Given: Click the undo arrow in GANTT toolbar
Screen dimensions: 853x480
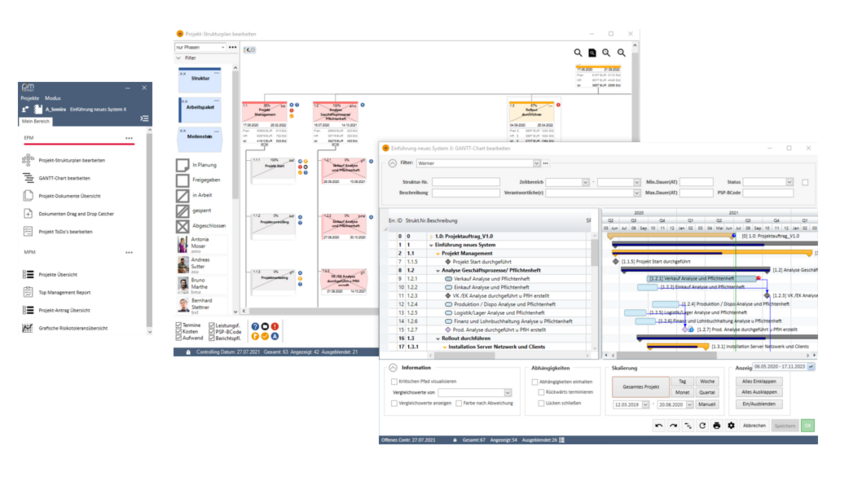Looking at the screenshot, I should 658,425.
